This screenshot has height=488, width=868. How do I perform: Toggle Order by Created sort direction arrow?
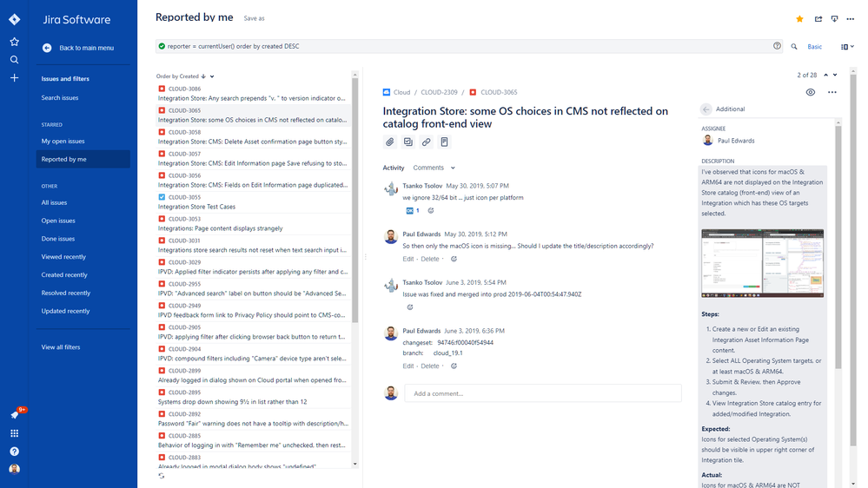pyautogui.click(x=203, y=76)
